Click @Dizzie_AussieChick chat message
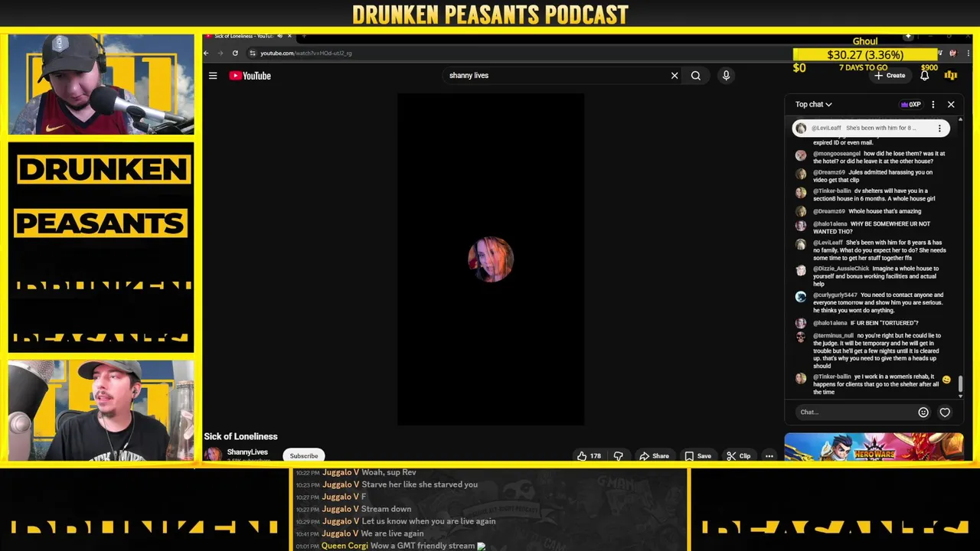The height and width of the screenshot is (551, 980). coord(872,276)
